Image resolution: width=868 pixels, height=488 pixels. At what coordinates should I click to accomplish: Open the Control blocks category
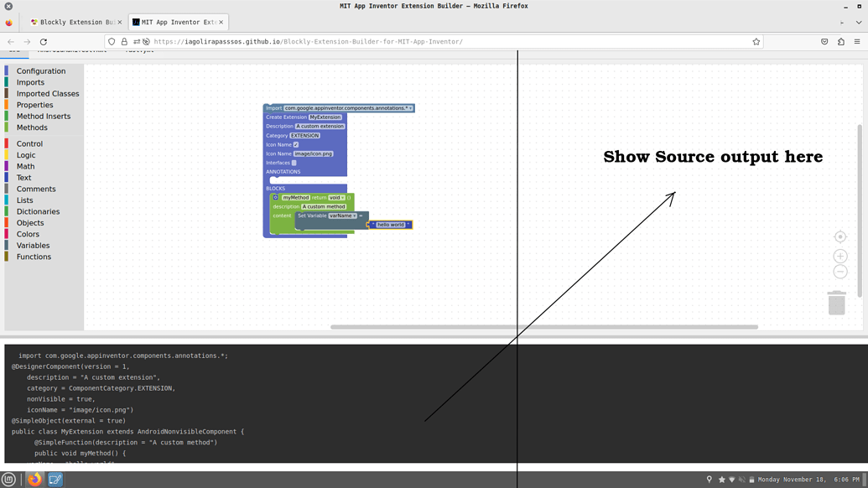[29, 143]
